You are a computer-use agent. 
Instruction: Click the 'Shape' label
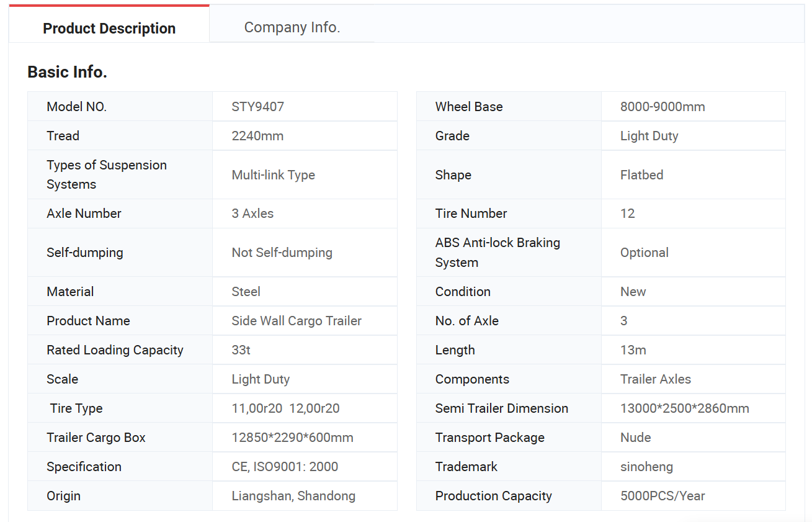453,175
